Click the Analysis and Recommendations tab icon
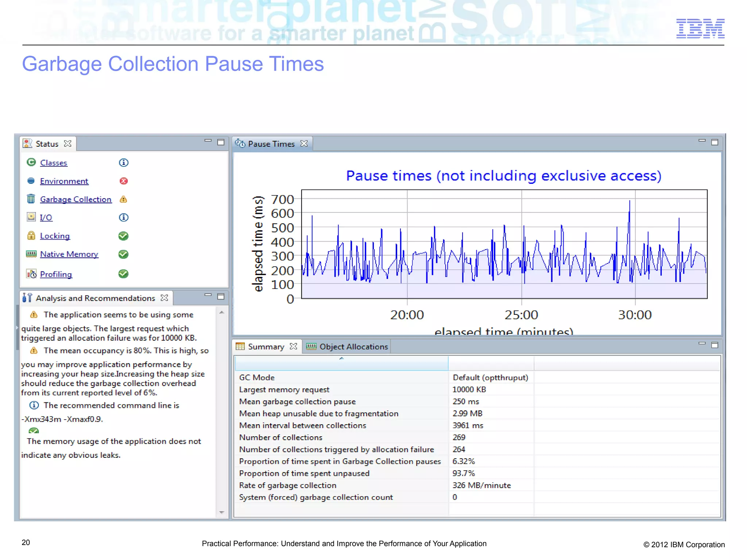This screenshot has width=747, height=560. 27,298
